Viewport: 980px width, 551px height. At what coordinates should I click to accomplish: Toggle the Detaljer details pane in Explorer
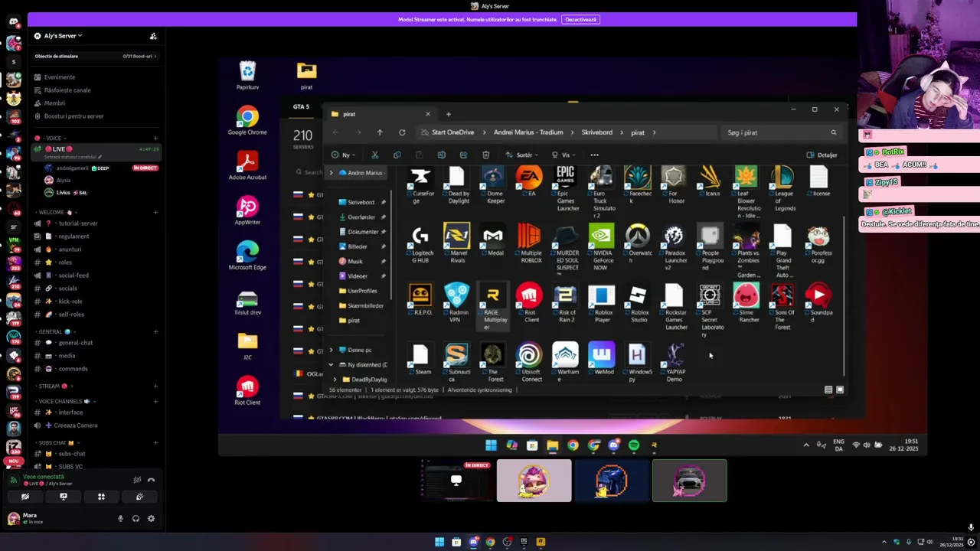click(822, 155)
